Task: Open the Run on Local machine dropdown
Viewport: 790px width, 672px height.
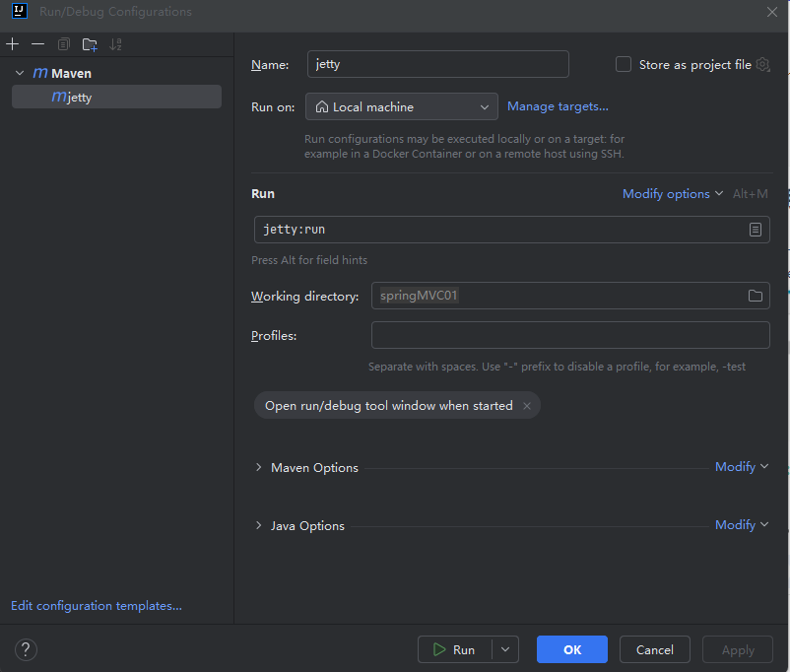Action: tap(402, 106)
